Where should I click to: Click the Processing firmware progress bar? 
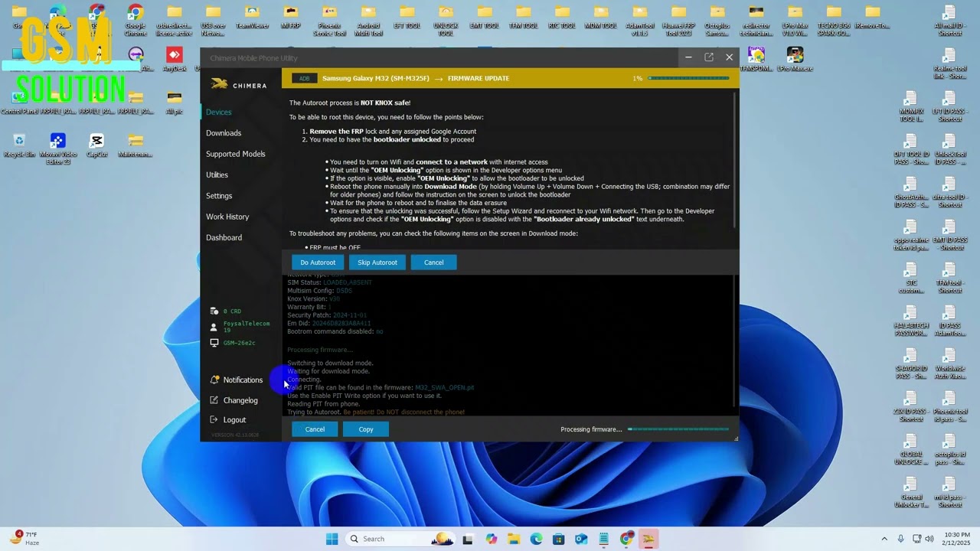click(x=678, y=429)
